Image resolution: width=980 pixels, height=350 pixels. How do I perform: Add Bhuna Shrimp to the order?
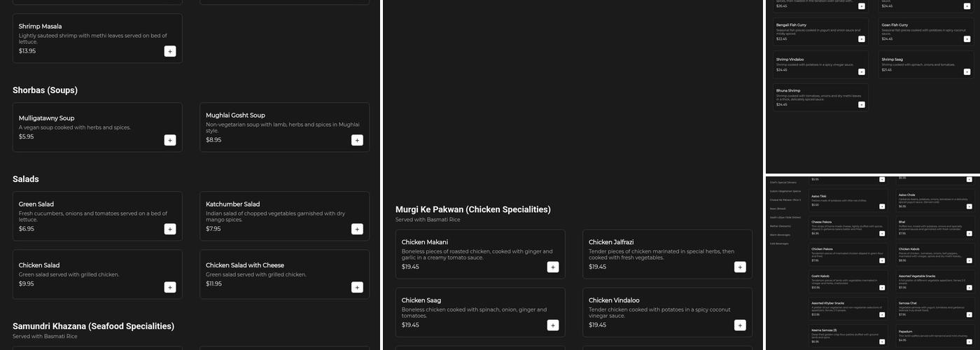point(862,105)
